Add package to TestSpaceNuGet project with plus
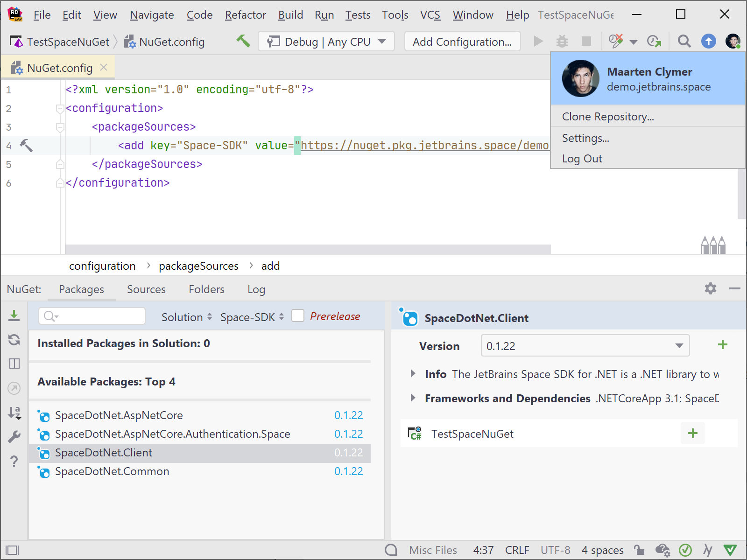Viewport: 747px width, 560px height. [x=693, y=433]
